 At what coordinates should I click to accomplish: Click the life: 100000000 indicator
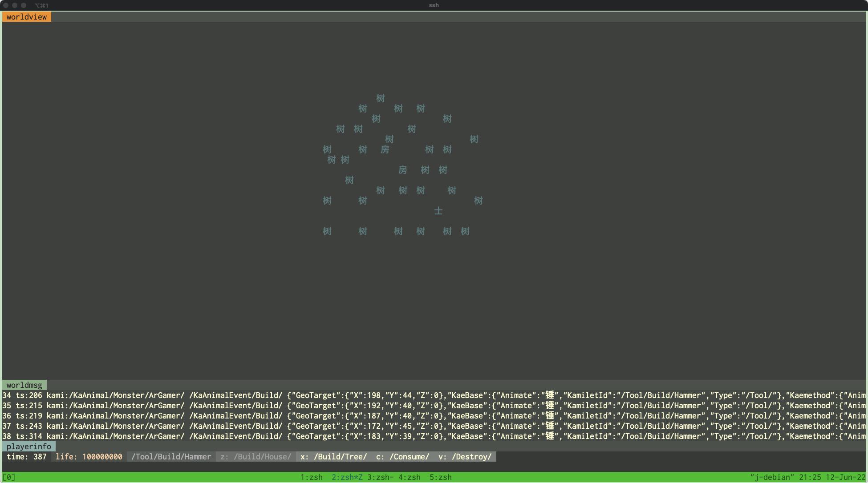pos(89,457)
